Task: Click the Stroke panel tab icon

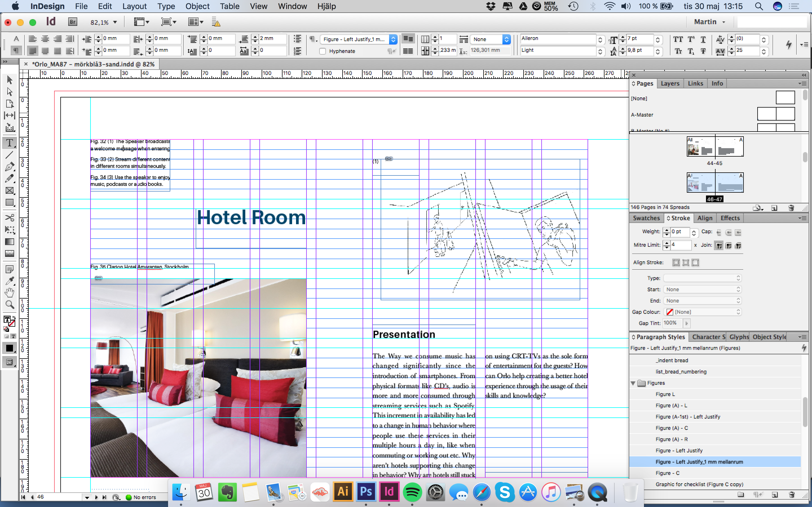Action: point(678,218)
